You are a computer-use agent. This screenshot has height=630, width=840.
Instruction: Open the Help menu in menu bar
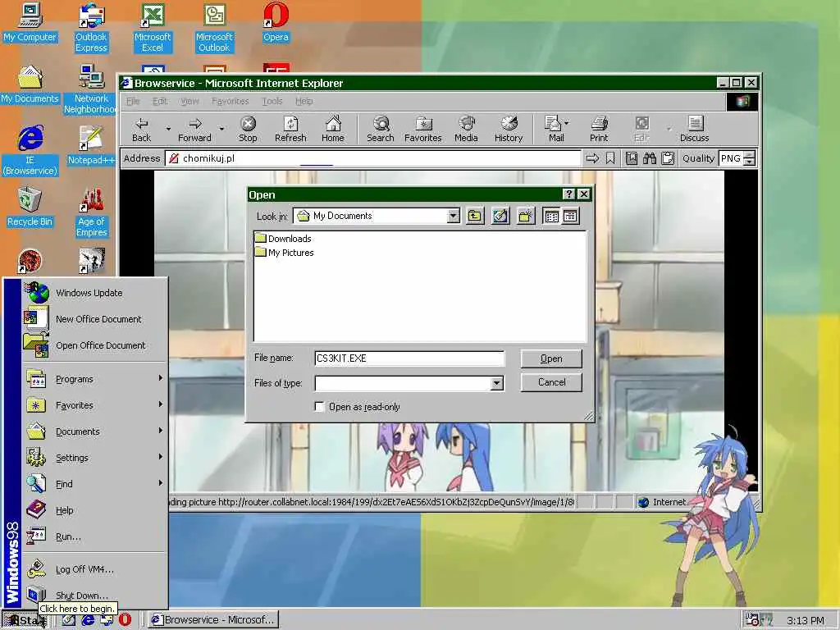point(304,101)
